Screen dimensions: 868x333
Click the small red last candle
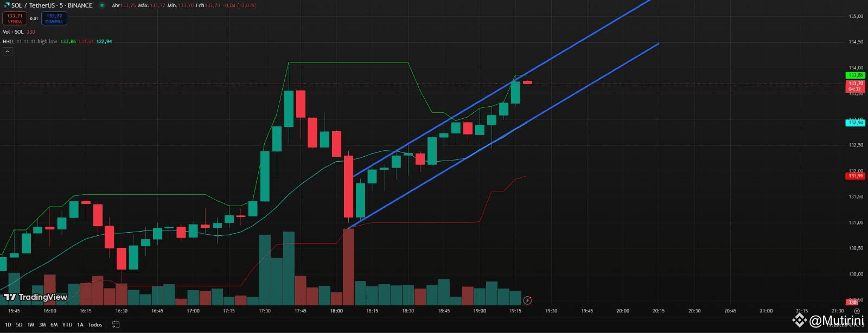point(527,82)
